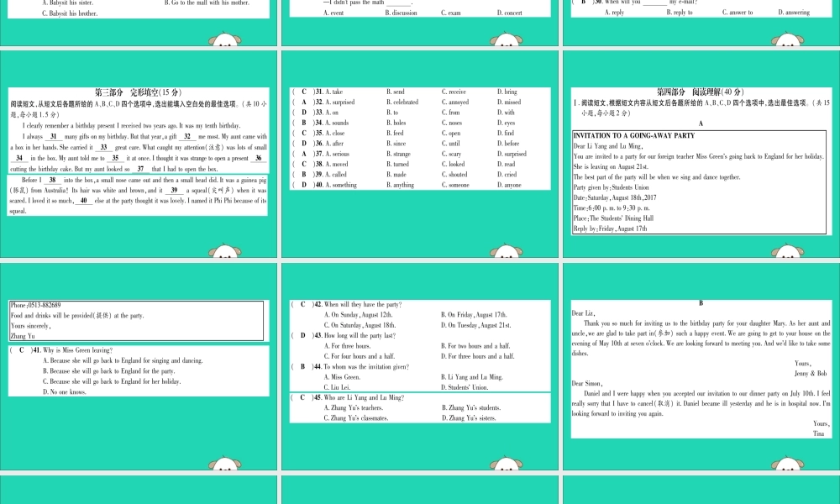
Task: Click option 'D. concert' in top middle slide
Action: (510, 13)
